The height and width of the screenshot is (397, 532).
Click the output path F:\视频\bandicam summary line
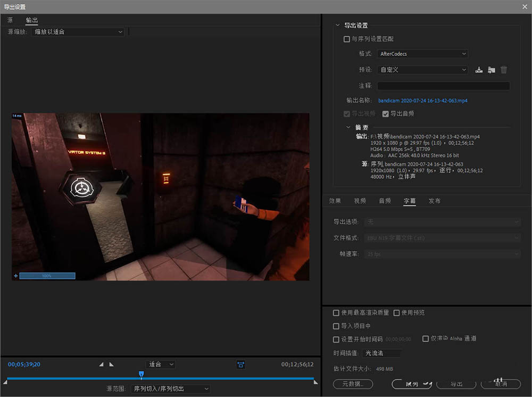click(x=425, y=136)
